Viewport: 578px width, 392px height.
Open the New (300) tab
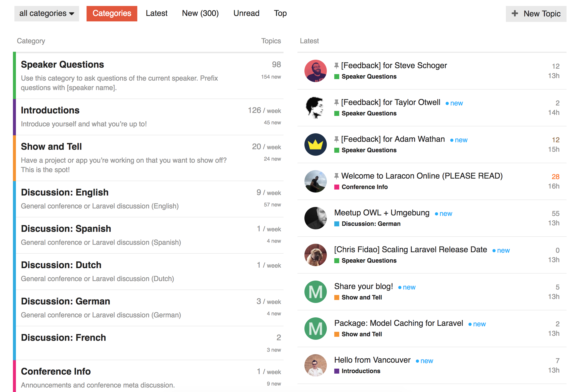click(x=200, y=13)
